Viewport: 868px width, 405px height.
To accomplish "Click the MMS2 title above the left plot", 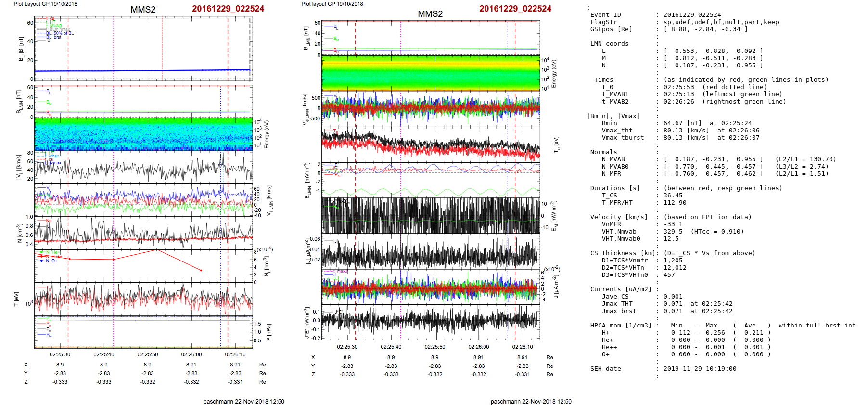I will tap(143, 10).
